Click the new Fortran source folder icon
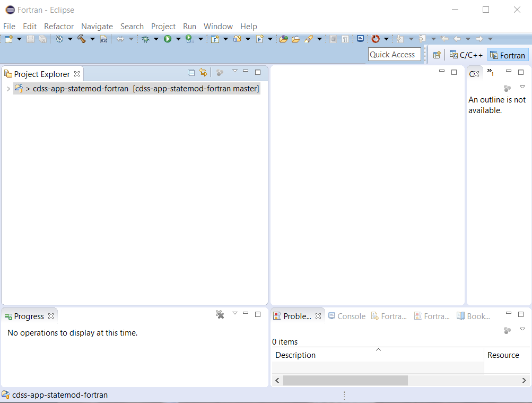The image size is (532, 403). tap(237, 39)
